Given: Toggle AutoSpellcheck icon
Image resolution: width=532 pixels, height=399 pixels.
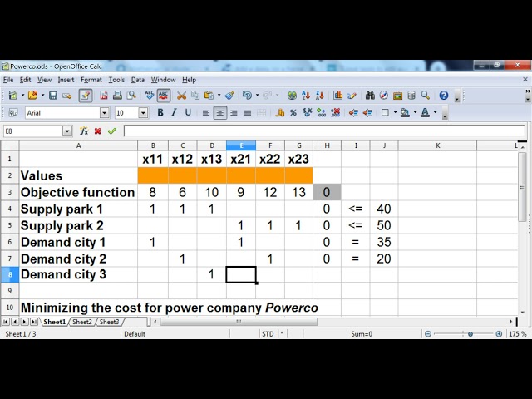Looking at the screenshot, I should (x=164, y=96).
